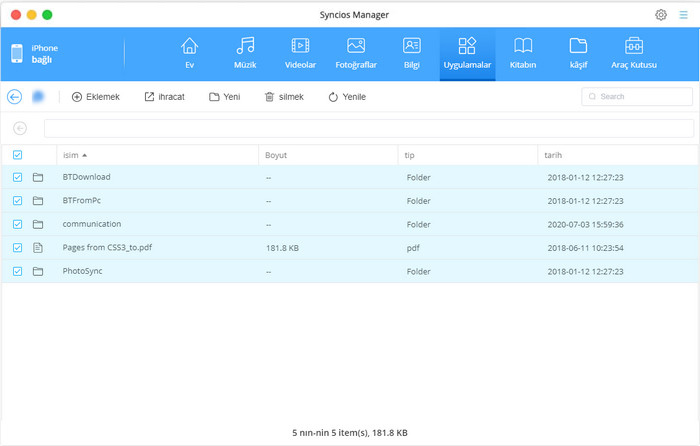This screenshot has height=446, width=700.
Task: Sort by tarih column header
Action: 618,155
